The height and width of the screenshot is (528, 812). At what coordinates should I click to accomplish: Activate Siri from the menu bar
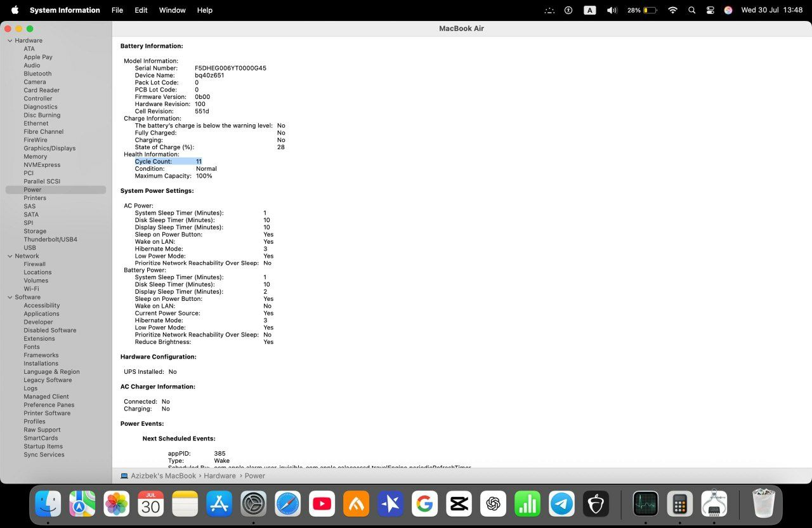(728, 10)
